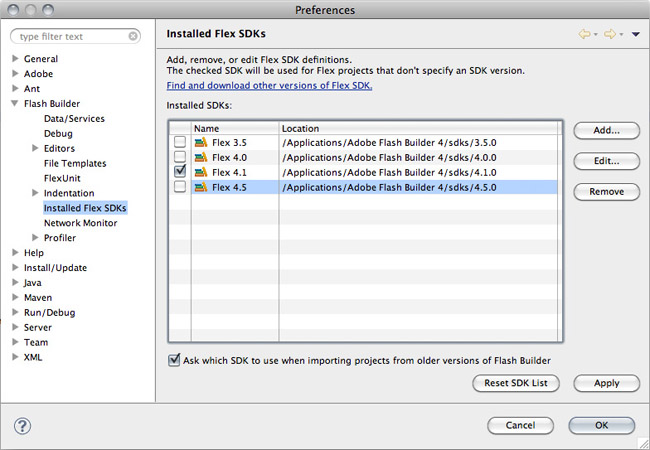Expand the Server tree node
Viewport: 650px width, 450px height.
tap(15, 327)
